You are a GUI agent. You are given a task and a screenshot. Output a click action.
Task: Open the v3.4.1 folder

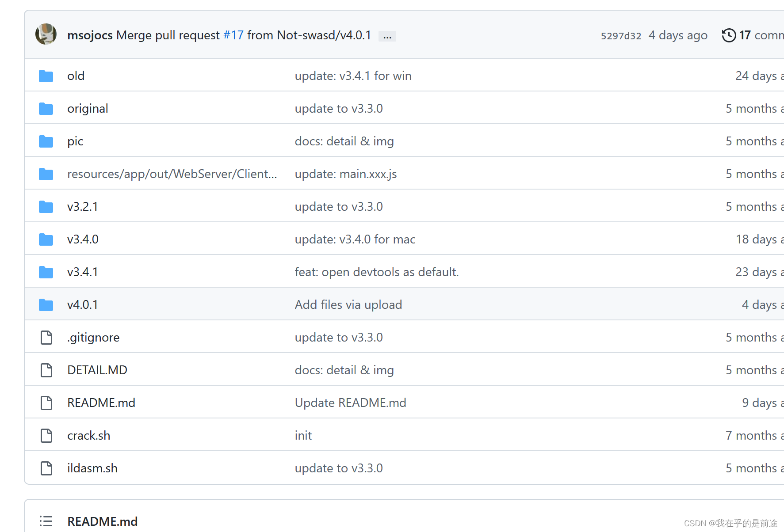tap(82, 272)
